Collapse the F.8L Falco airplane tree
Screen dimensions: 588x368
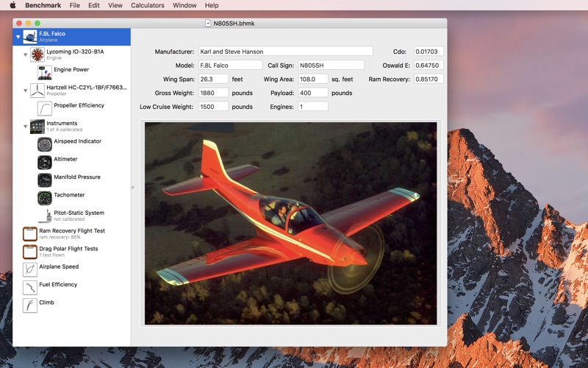(18, 37)
